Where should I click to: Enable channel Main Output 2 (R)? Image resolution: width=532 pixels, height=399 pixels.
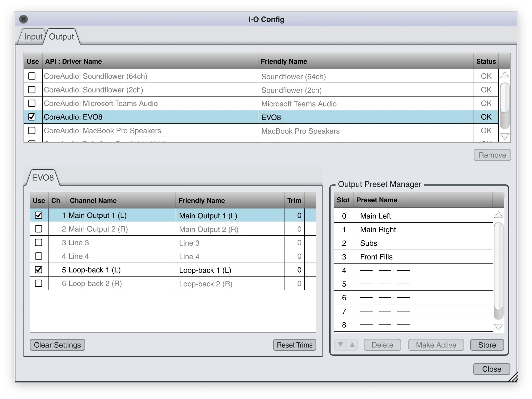(39, 229)
